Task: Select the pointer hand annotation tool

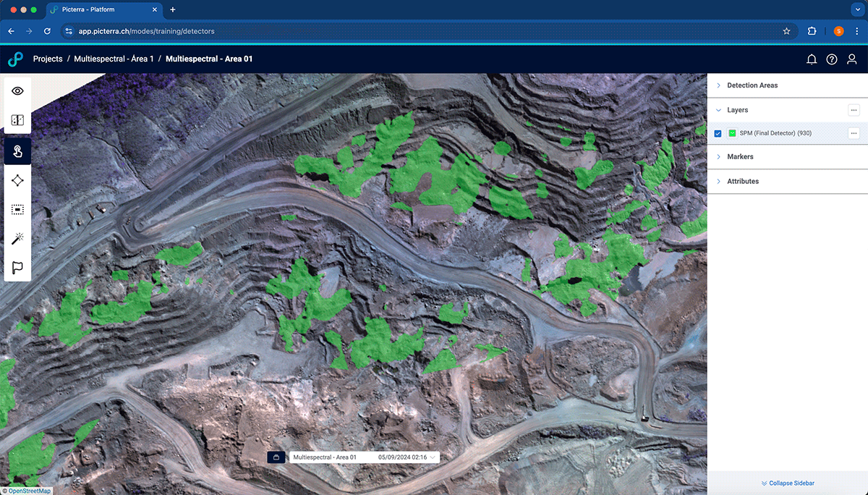Action: (17, 151)
